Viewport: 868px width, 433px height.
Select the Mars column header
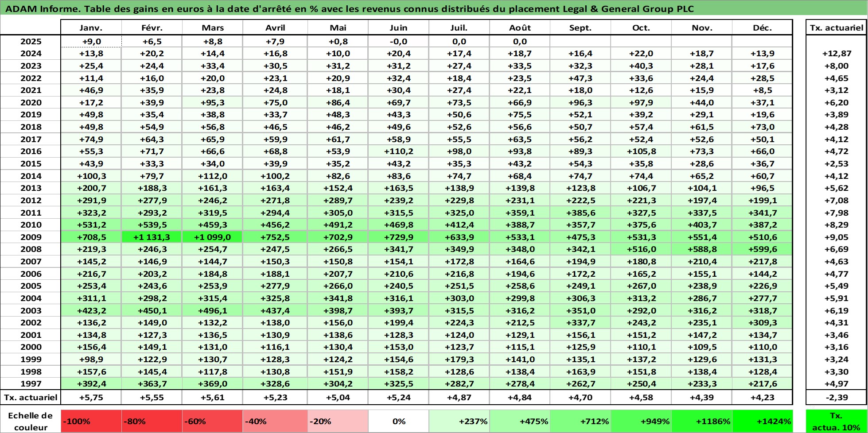click(213, 27)
